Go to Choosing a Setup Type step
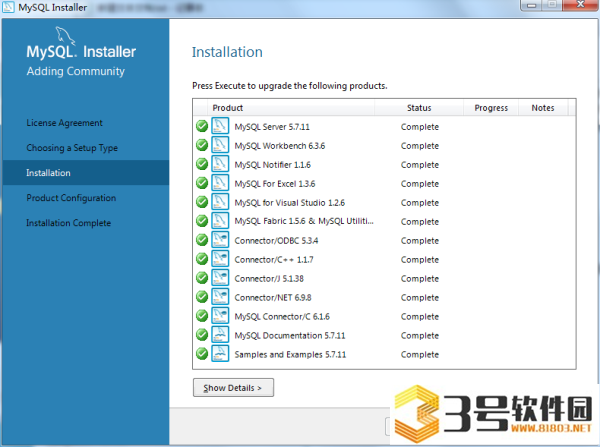Screen dimensions: 600x447 click(72, 148)
